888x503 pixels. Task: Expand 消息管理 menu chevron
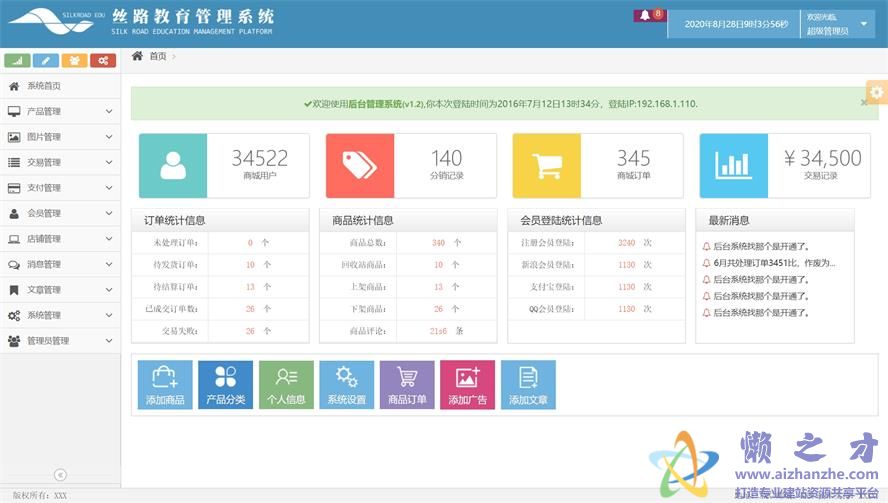click(109, 265)
